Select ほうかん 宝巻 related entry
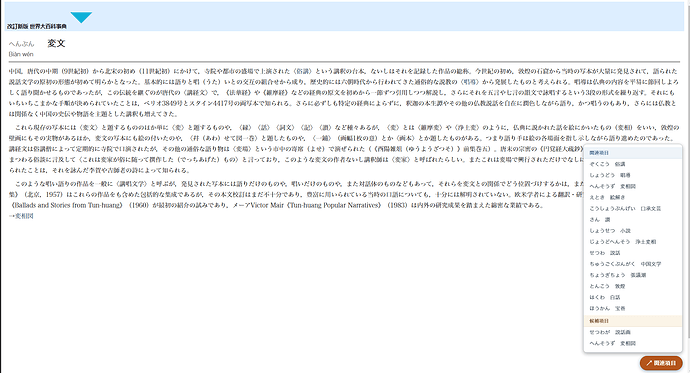The height and width of the screenshot is (373, 690). [607, 308]
